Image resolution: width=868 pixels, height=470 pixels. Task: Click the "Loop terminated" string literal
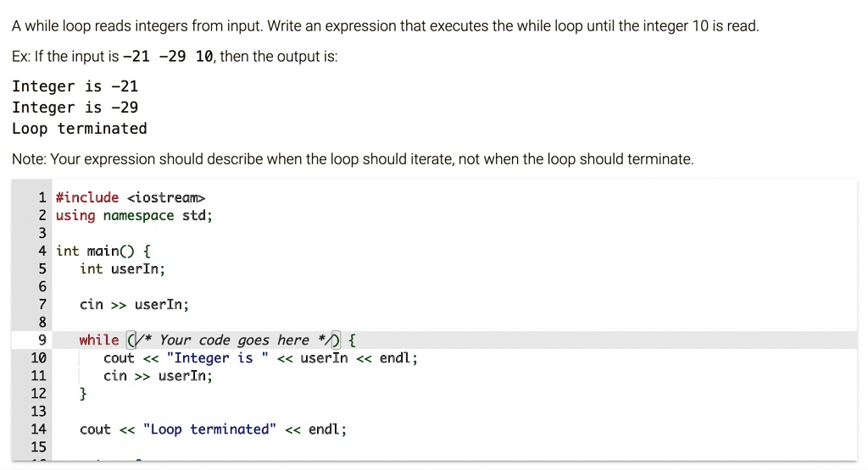[x=209, y=429]
